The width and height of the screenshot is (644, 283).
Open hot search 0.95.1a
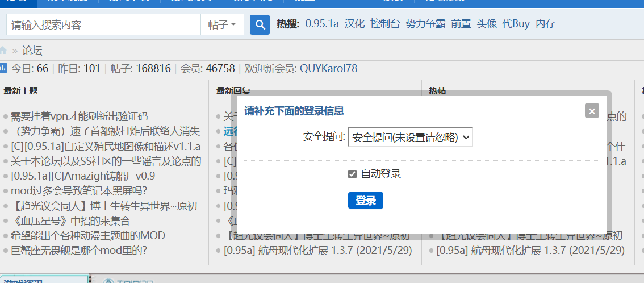[x=322, y=24]
